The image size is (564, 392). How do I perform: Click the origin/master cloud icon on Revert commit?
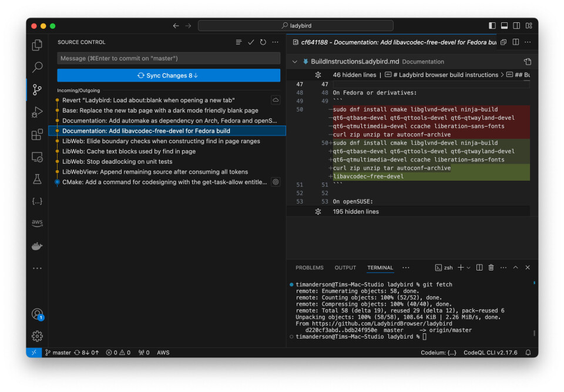coord(276,100)
